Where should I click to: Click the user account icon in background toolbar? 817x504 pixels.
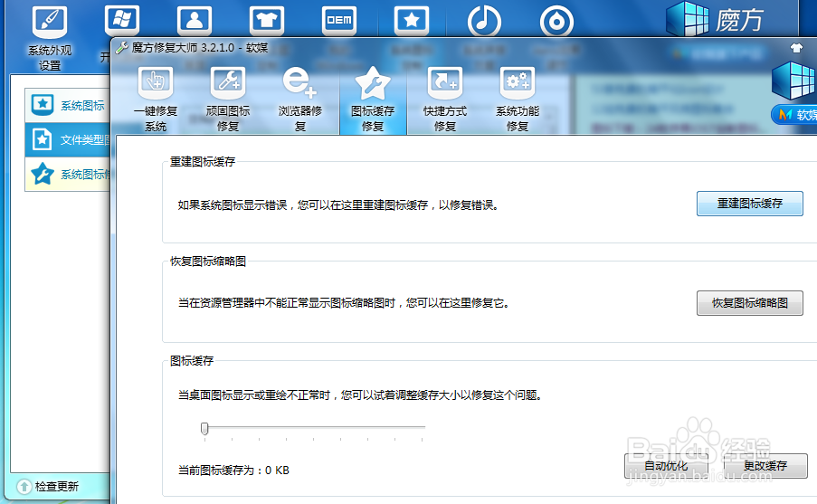pyautogui.click(x=195, y=20)
